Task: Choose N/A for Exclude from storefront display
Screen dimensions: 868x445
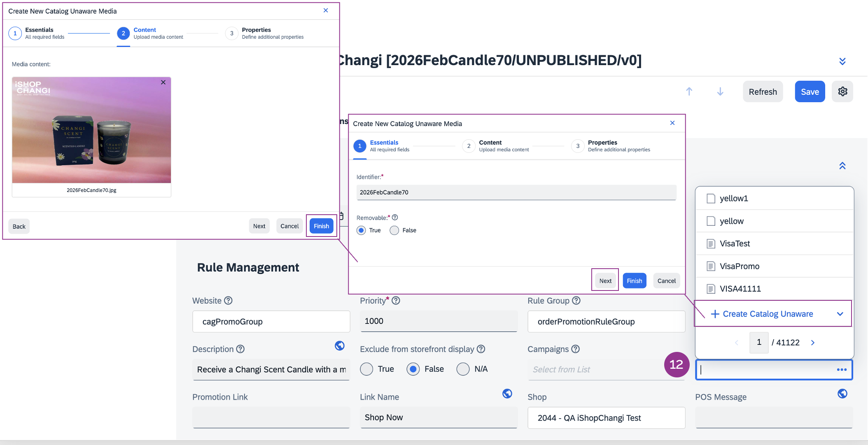Action: point(463,369)
